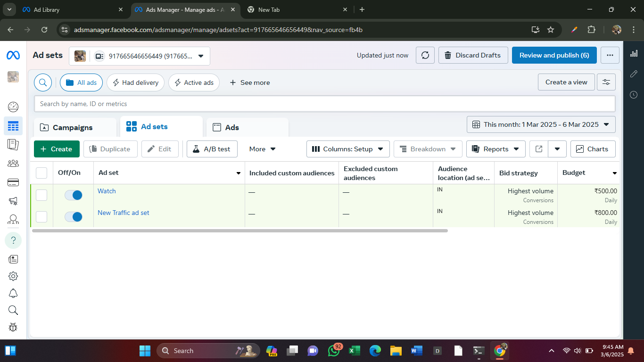
Task: Open the Audiences icon in left sidebar
Action: [13, 164]
